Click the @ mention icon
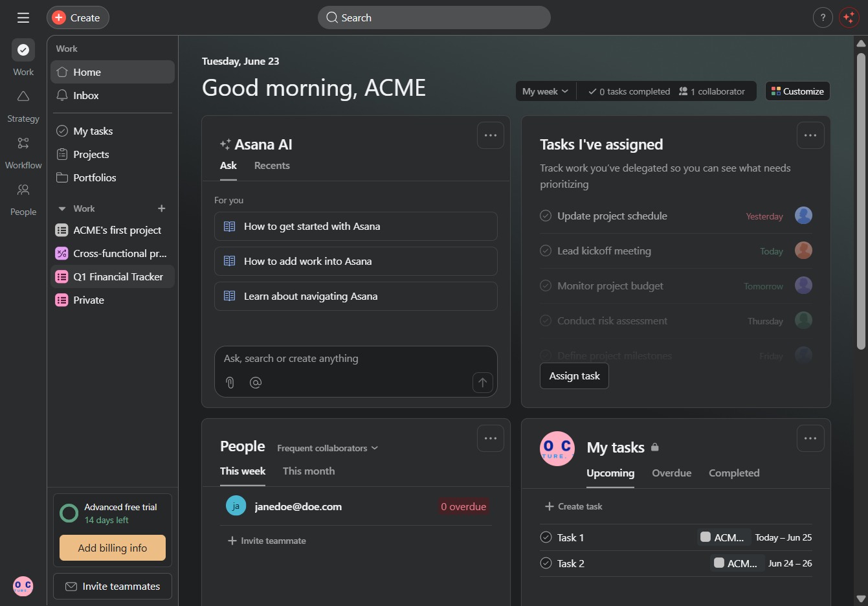The width and height of the screenshot is (868, 606). pyautogui.click(x=256, y=383)
